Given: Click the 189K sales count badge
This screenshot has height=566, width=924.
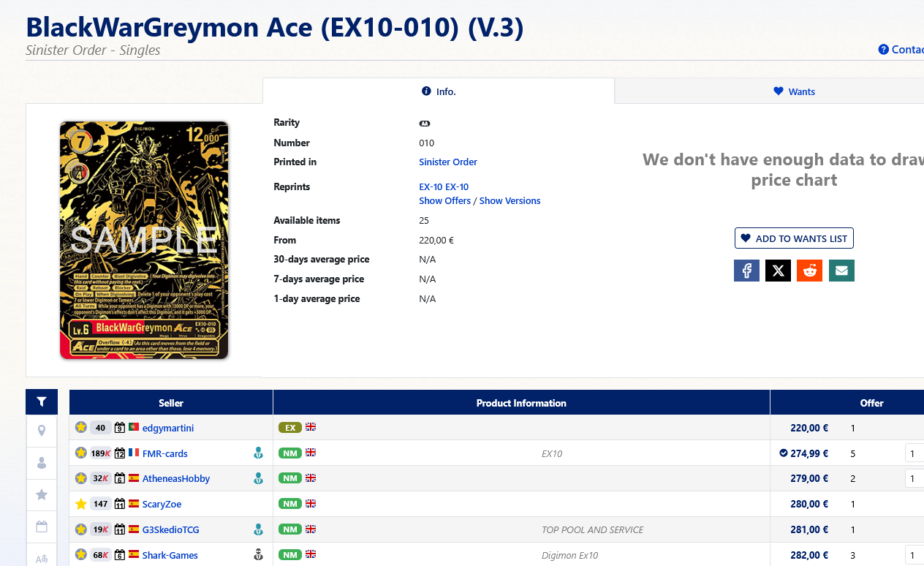Looking at the screenshot, I should tap(101, 453).
